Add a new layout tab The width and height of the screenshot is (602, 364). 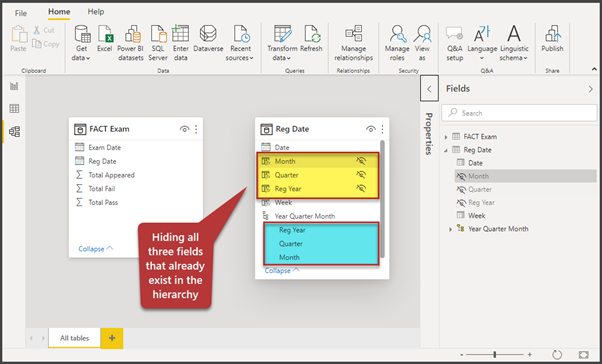click(112, 338)
